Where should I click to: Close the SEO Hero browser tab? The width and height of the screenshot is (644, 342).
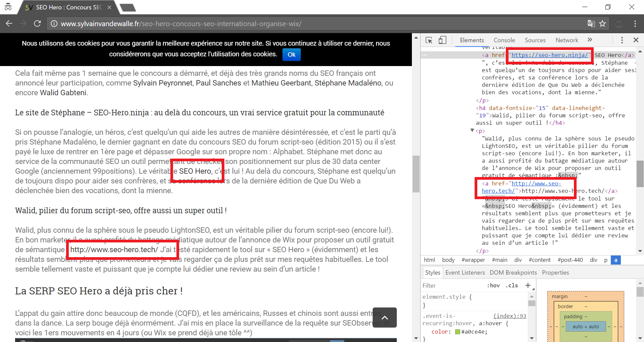[x=109, y=7]
